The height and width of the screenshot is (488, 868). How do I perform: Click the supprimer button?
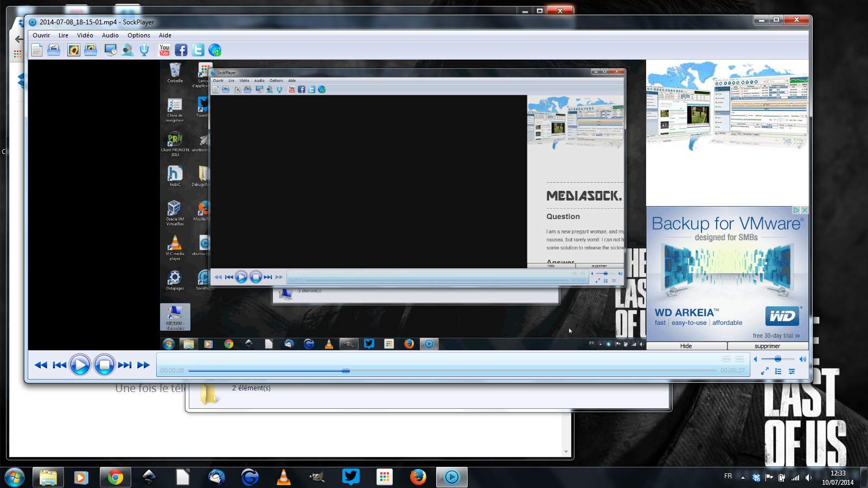(x=768, y=346)
